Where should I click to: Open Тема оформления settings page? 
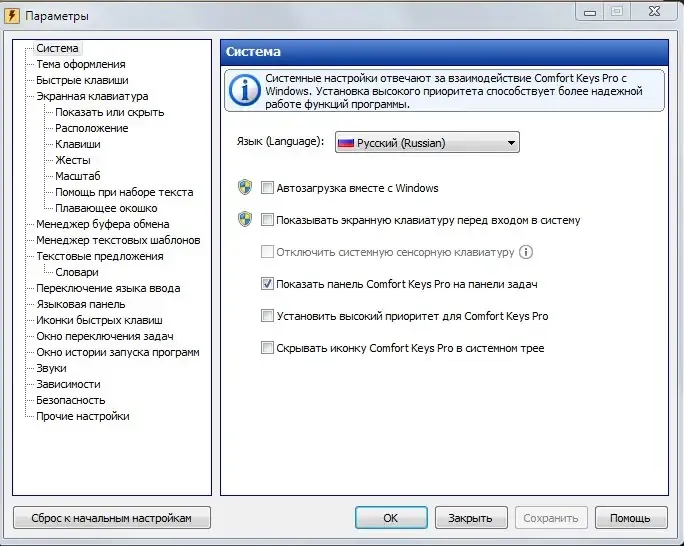[81, 64]
